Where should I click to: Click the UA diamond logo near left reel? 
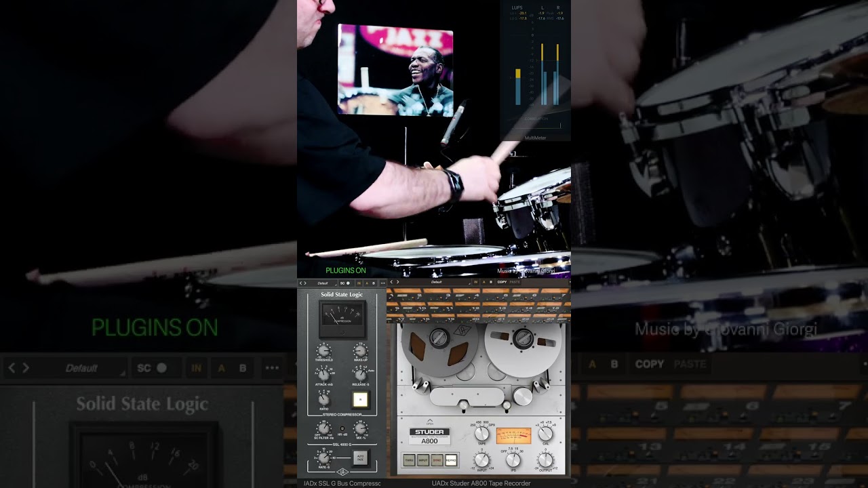tap(462, 331)
